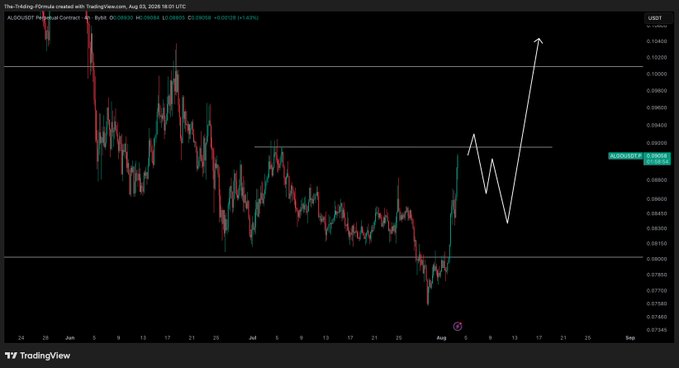This screenshot has height=368, width=679.
Task: Select the ALGOUSDT Perpetual Contract title
Action: [44, 18]
